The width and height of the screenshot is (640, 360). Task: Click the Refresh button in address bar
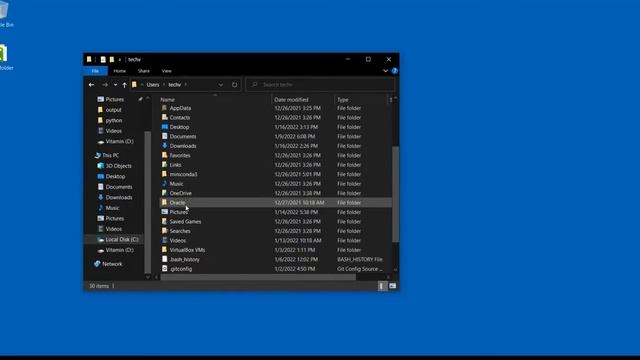pyautogui.click(x=235, y=84)
